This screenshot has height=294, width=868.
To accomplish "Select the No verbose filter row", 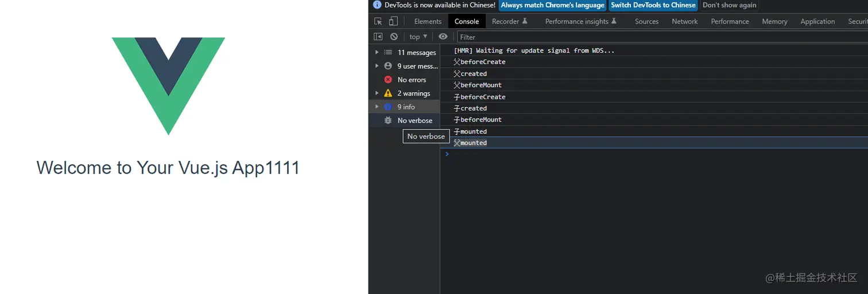I will pyautogui.click(x=404, y=120).
